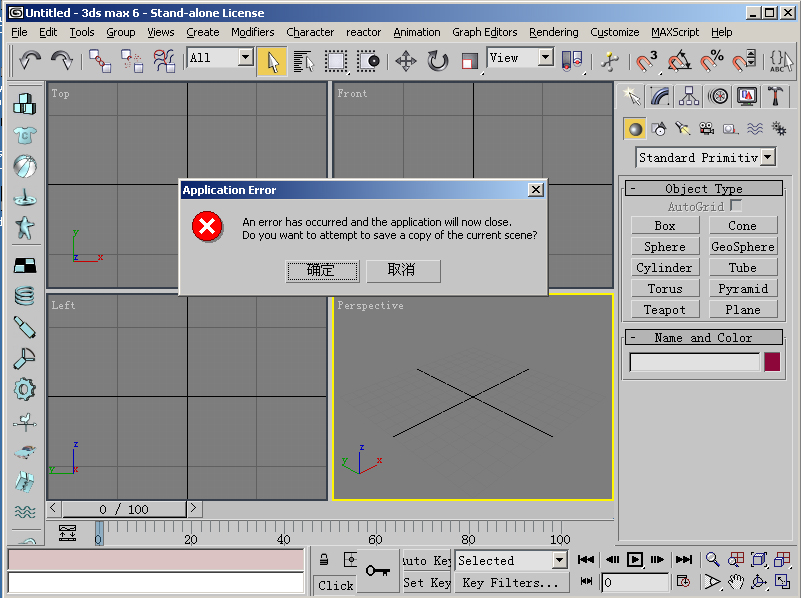Create a Box primitive

pos(665,226)
